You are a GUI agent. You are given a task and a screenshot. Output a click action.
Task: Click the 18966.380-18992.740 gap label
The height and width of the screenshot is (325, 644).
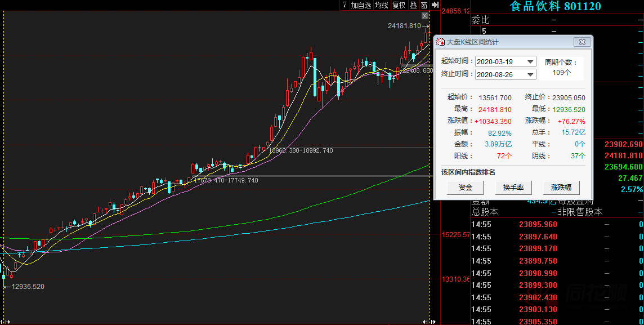(x=301, y=150)
